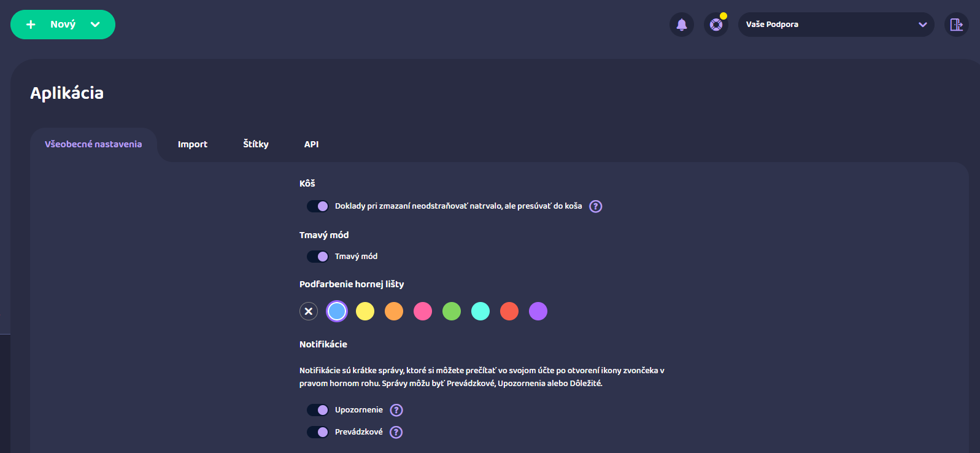Screen dimensions: 980x453
Task: Expand the Nový button dropdown arrow
Action: (95, 25)
